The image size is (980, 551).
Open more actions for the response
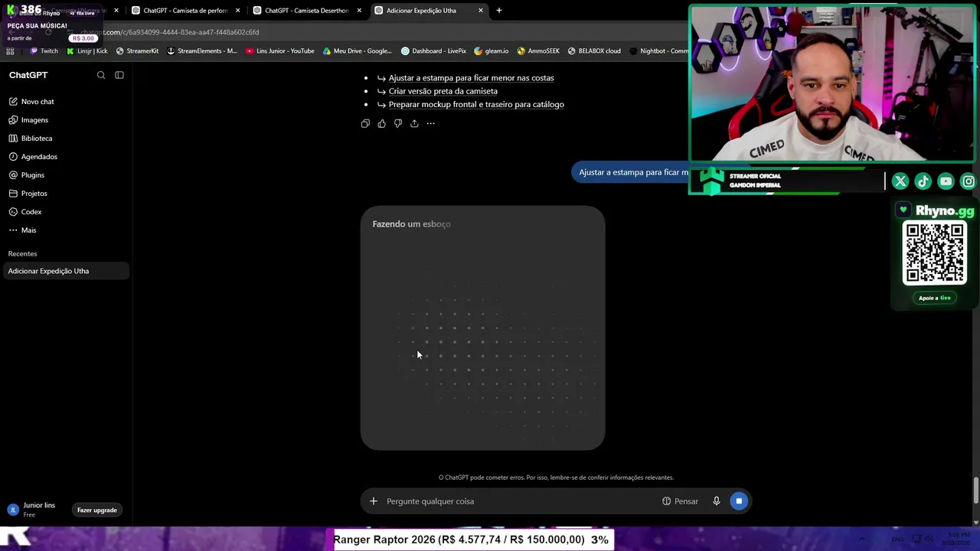point(431,123)
